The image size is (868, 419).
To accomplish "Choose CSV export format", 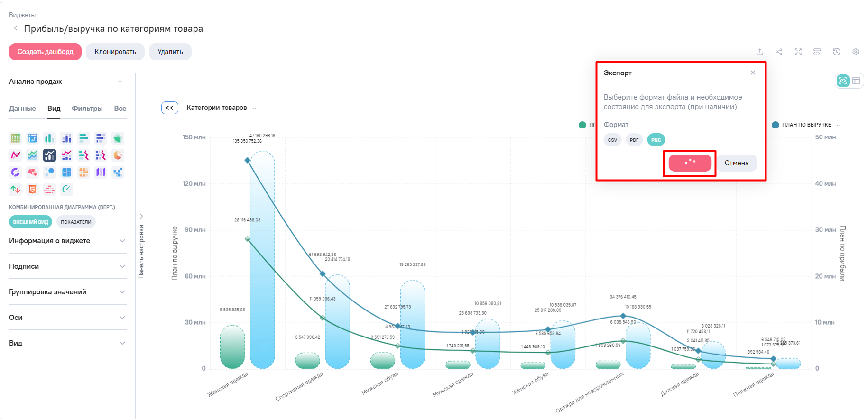I will click(612, 140).
